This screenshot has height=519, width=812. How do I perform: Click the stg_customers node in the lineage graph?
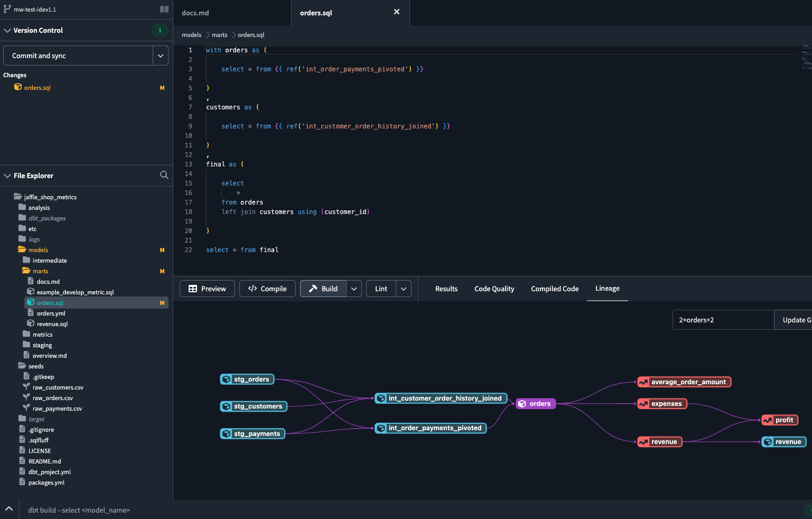tap(254, 406)
